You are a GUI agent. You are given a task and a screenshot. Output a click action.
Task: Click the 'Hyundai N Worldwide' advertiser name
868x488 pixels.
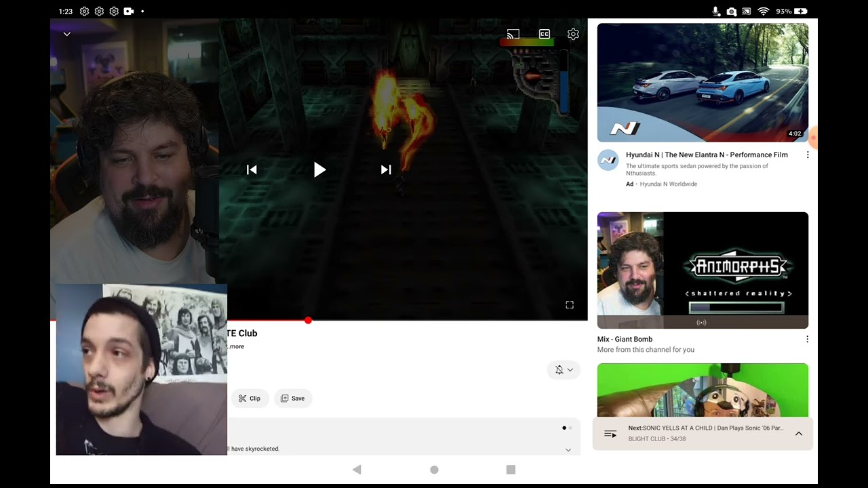point(669,184)
